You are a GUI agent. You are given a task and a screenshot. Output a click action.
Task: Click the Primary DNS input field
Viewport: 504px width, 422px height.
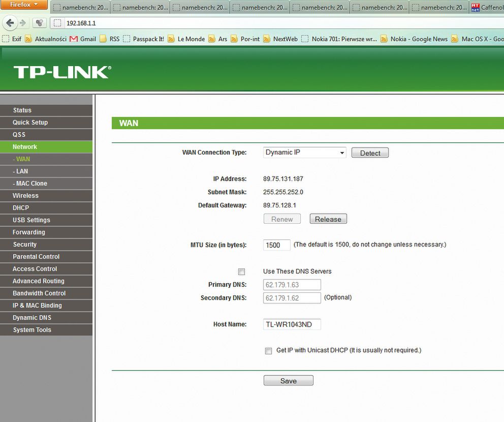pyautogui.click(x=292, y=285)
